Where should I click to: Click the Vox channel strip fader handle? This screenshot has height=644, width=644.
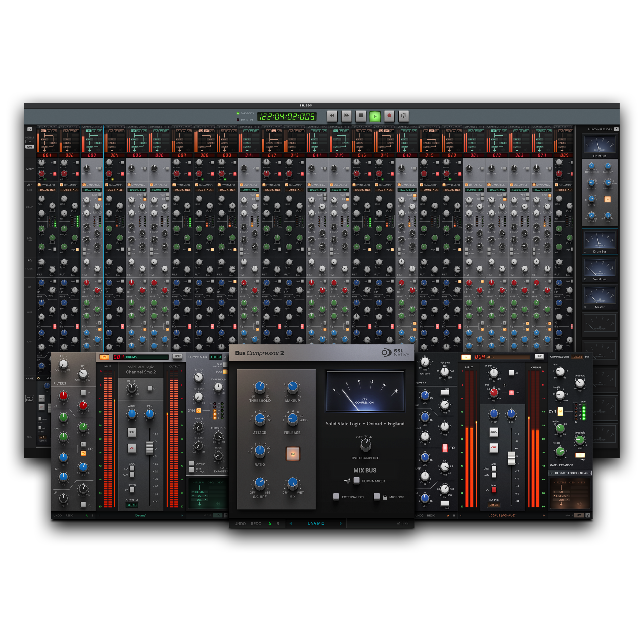pyautogui.click(x=511, y=458)
